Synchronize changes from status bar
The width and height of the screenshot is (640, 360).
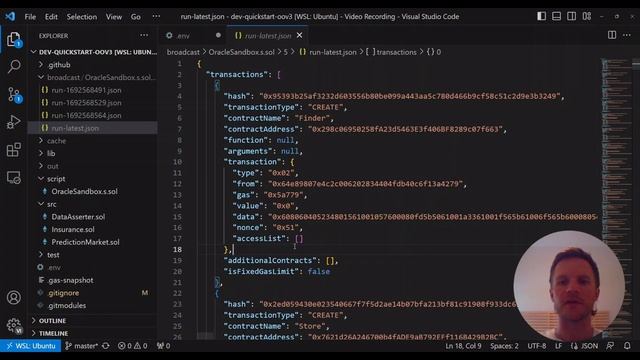pyautogui.click(x=106, y=346)
